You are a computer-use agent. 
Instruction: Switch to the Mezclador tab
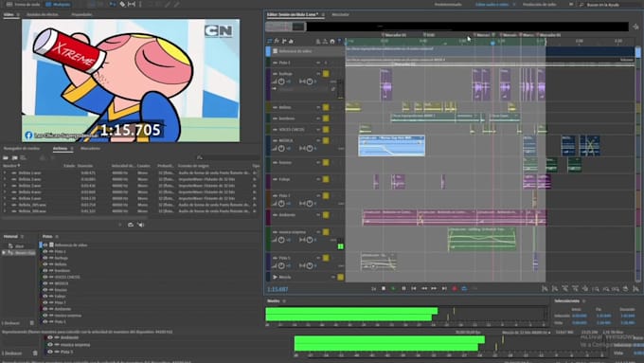(341, 14)
